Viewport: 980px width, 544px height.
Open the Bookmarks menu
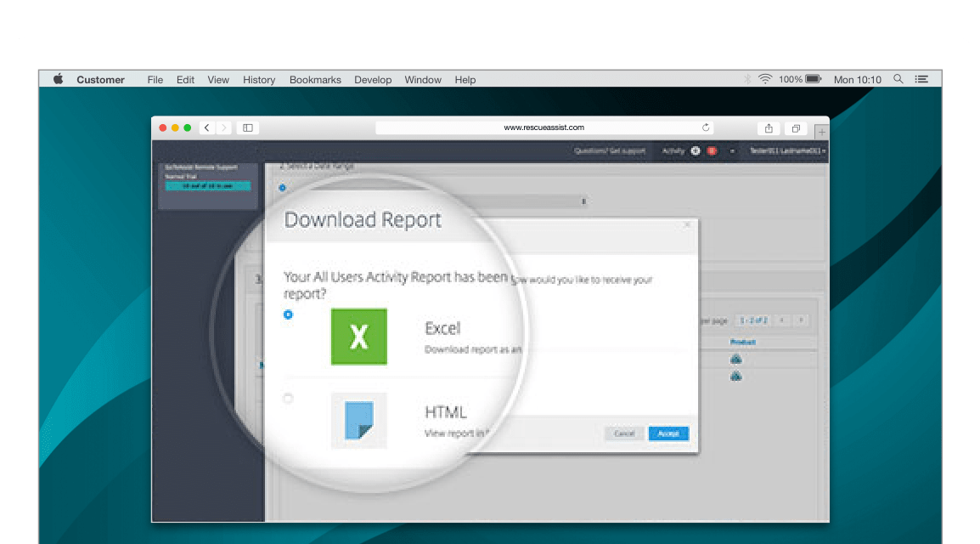click(x=315, y=80)
